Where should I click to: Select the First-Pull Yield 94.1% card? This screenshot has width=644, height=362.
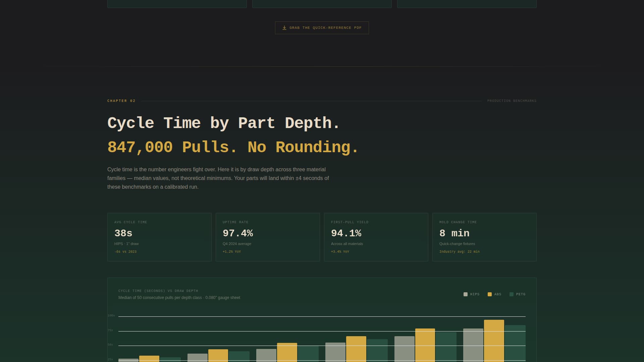[376, 237]
